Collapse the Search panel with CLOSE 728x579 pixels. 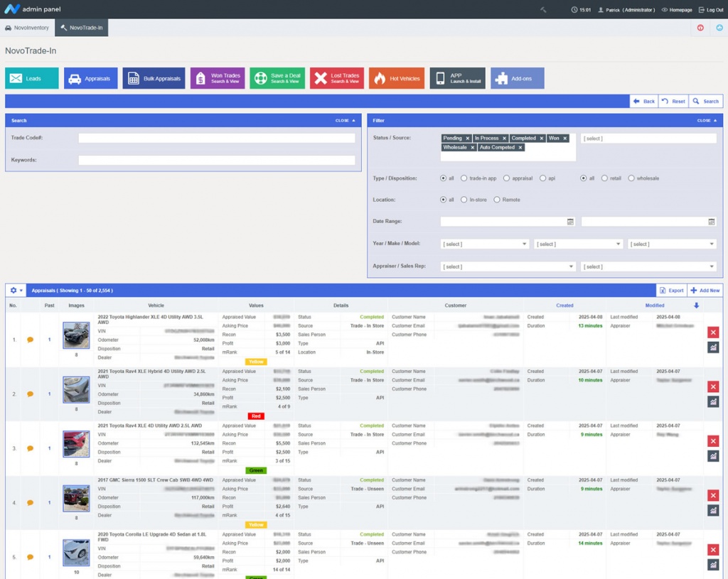(345, 121)
